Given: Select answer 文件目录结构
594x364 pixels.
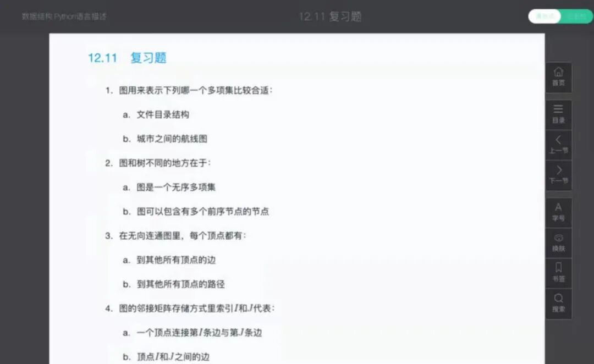Looking at the screenshot, I should (156, 115).
